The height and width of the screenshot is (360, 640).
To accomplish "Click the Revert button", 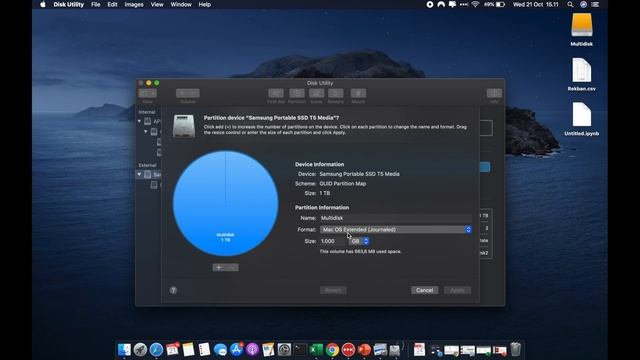I will 333,290.
